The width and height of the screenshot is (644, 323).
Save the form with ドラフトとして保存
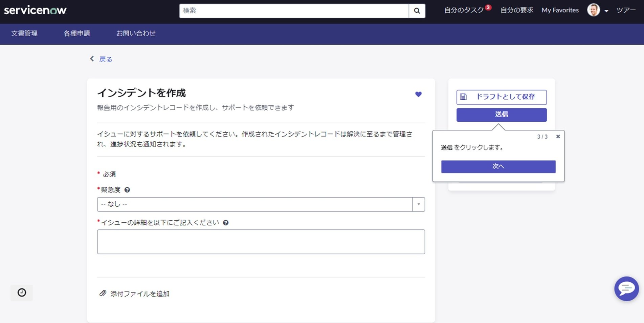[x=501, y=97]
